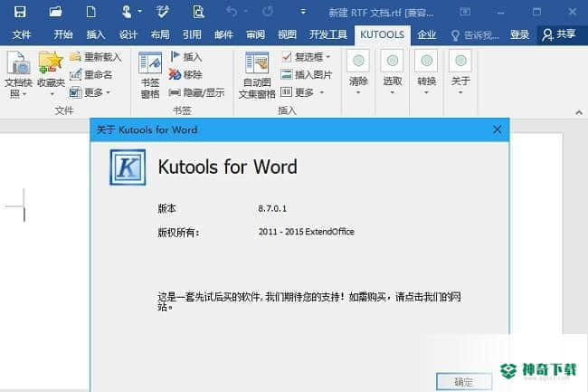Click the 重命名 rename button
The image size is (588, 392).
tap(91, 74)
